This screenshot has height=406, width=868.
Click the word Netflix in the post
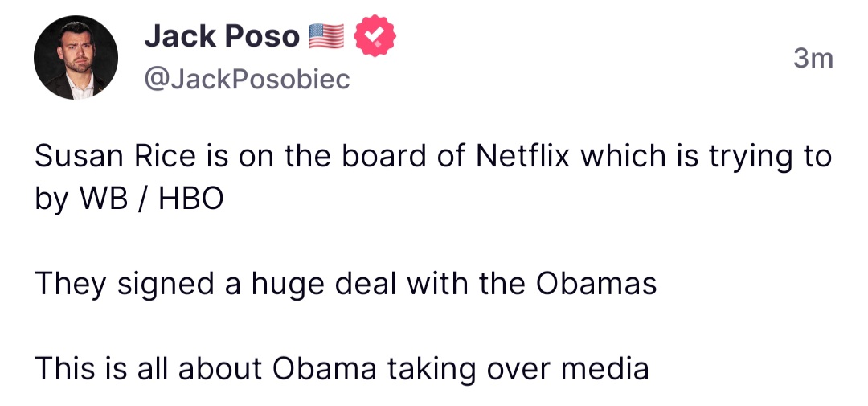coord(522,155)
